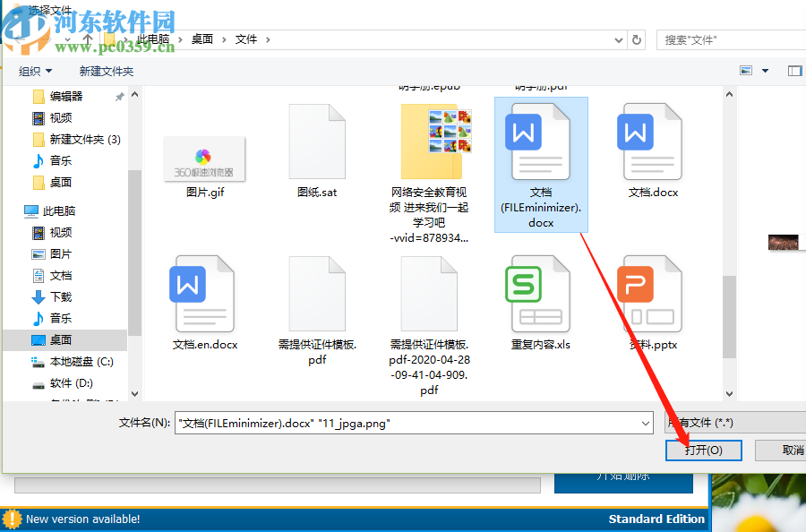
Task: Expand the address bar history chevron
Action: point(618,39)
